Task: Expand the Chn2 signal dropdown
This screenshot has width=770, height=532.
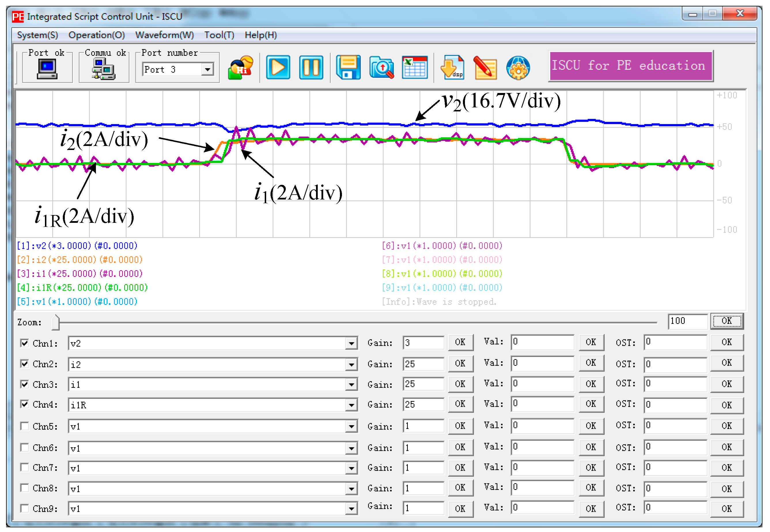Action: coord(351,364)
